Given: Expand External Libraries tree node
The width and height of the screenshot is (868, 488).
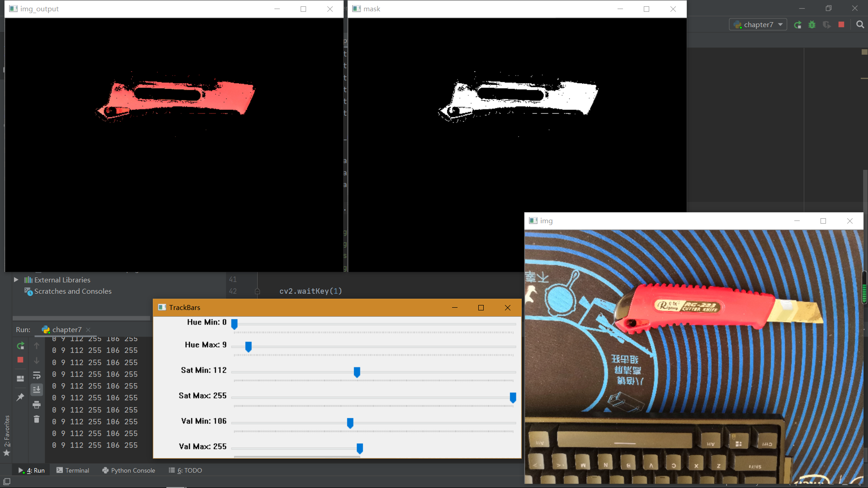Looking at the screenshot, I should [x=16, y=280].
